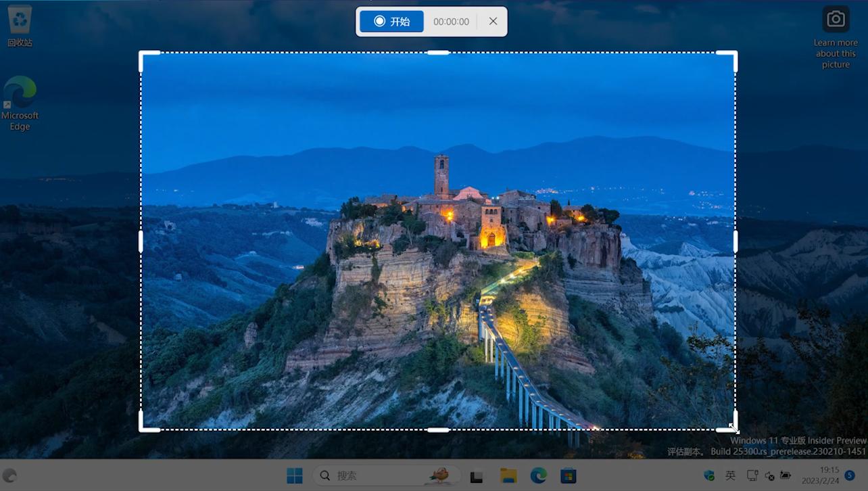Click the taskbar search box (搜索)
The width and height of the screenshot is (868, 491).
click(x=386, y=475)
